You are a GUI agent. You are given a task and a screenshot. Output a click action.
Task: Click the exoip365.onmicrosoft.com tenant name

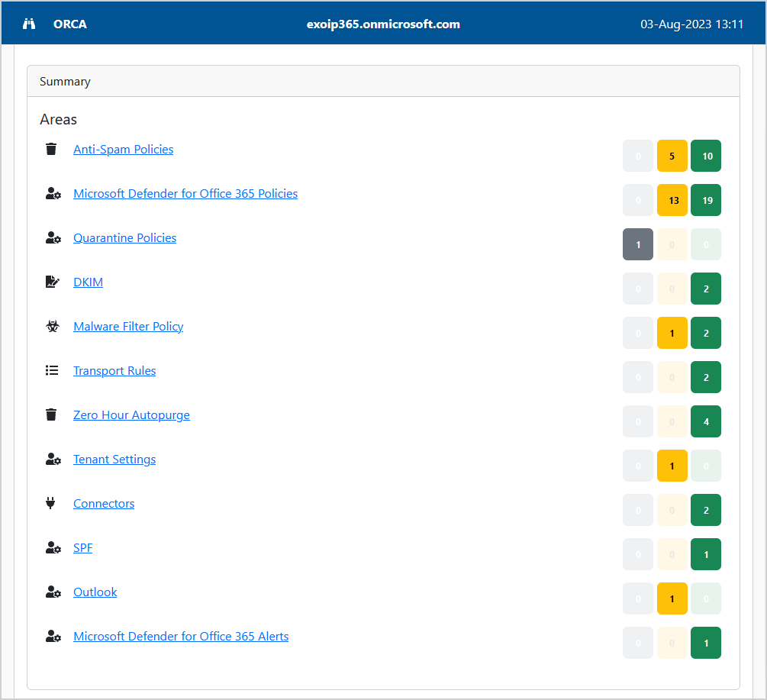[x=383, y=24]
